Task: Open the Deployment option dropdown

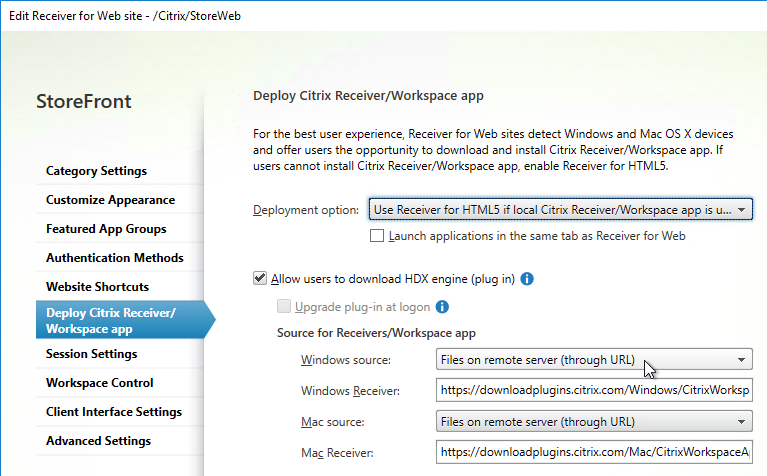Action: click(560, 209)
